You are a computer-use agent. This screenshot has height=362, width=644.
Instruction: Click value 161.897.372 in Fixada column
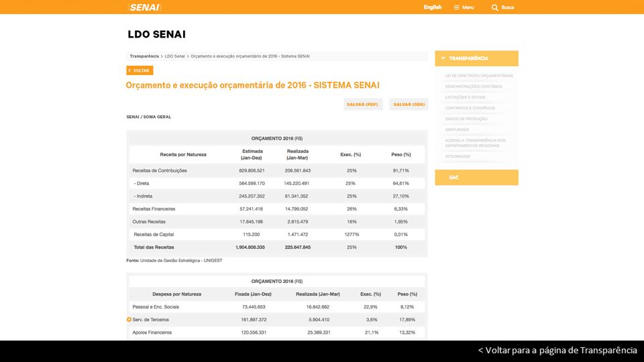click(254, 319)
